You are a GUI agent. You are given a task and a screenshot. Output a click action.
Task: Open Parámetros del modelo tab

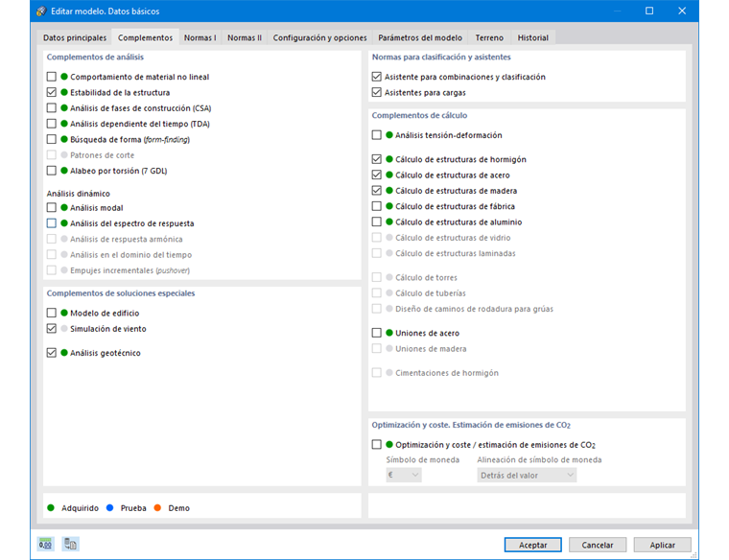pos(420,37)
